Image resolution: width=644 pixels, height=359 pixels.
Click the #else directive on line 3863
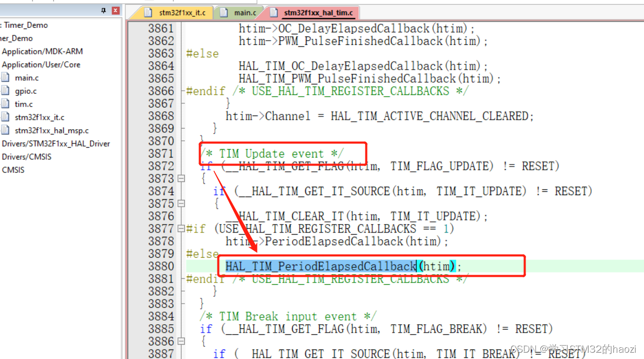click(x=202, y=53)
